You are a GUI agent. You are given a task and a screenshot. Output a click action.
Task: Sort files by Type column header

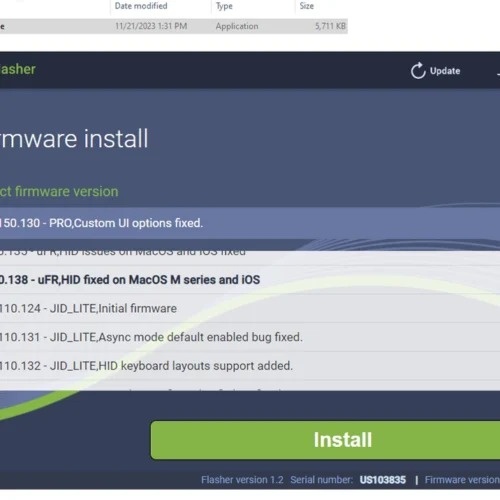pyautogui.click(x=224, y=6)
